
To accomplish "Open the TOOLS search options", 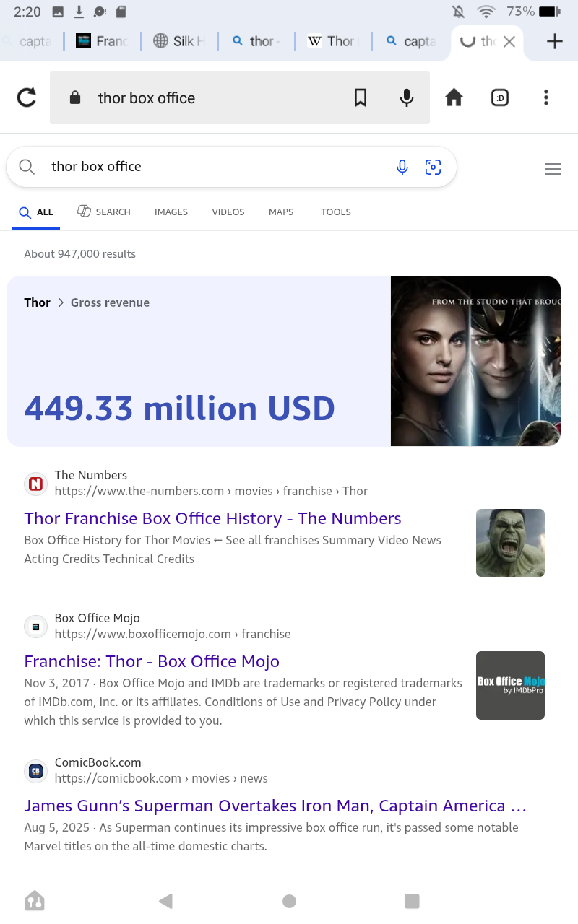I will (336, 212).
